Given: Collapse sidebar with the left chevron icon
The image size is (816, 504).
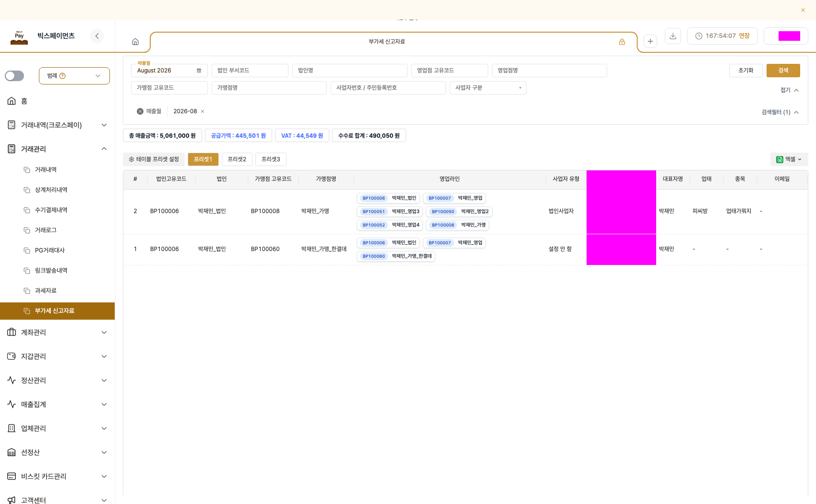Looking at the screenshot, I should point(97,36).
